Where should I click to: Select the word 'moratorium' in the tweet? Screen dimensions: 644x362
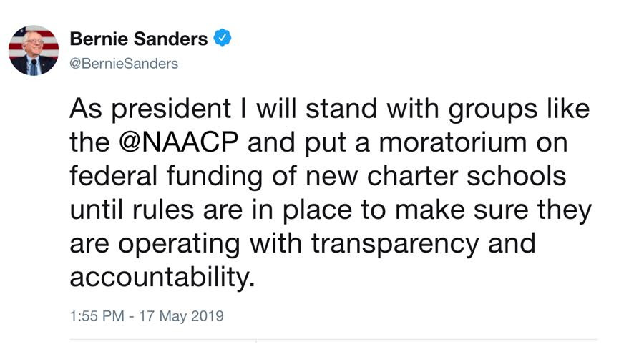pyautogui.click(x=453, y=142)
